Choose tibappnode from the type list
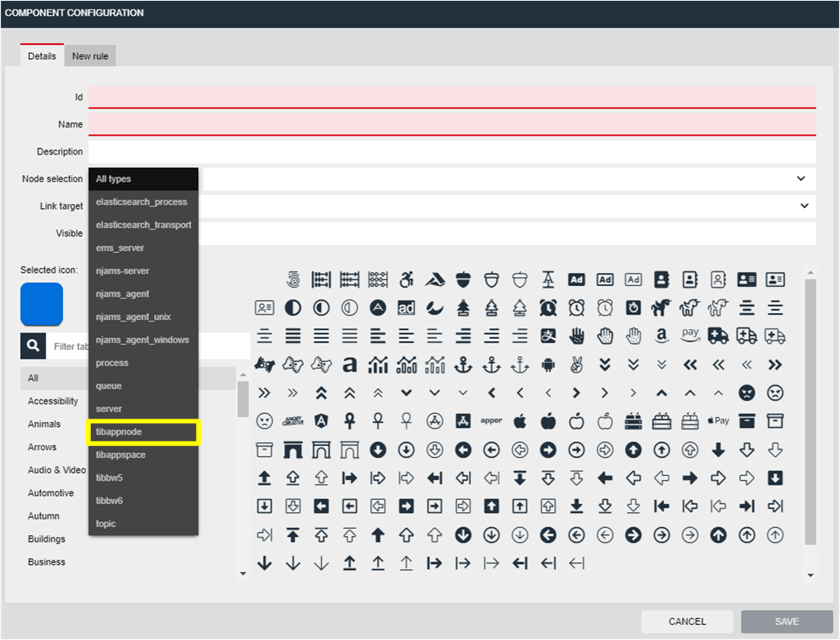Viewport: 840px width, 640px height. (143, 432)
